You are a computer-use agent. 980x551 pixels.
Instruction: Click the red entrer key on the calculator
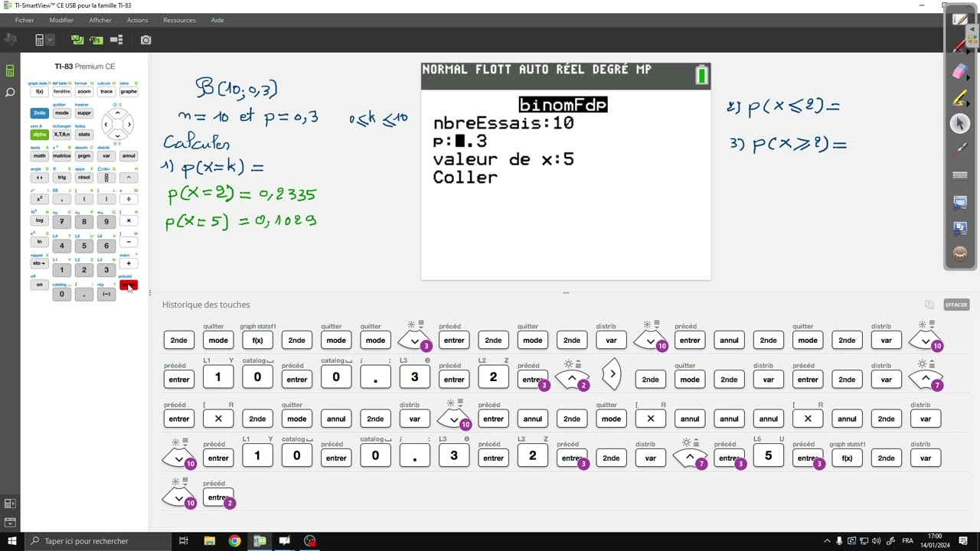[129, 286]
